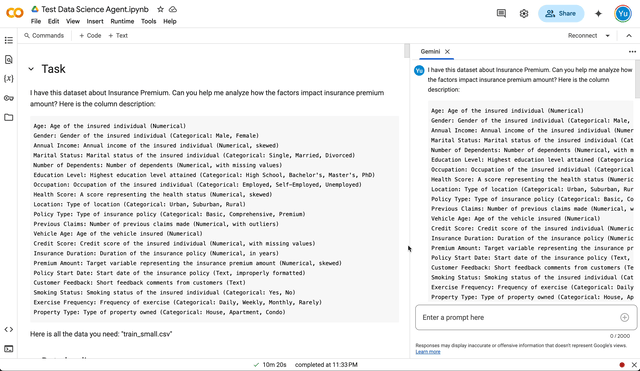This screenshot has height=371, width=640.
Task: Open the Yu account avatar
Action: click(x=622, y=13)
